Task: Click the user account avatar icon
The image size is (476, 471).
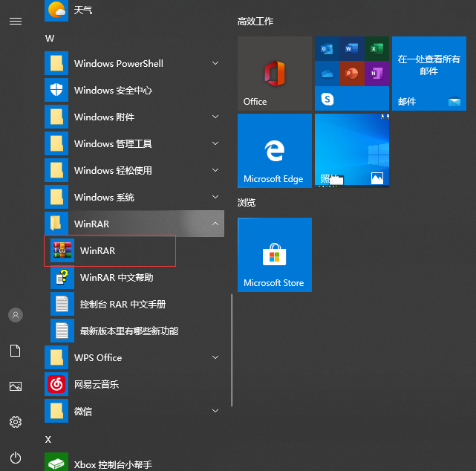Action: click(16, 315)
